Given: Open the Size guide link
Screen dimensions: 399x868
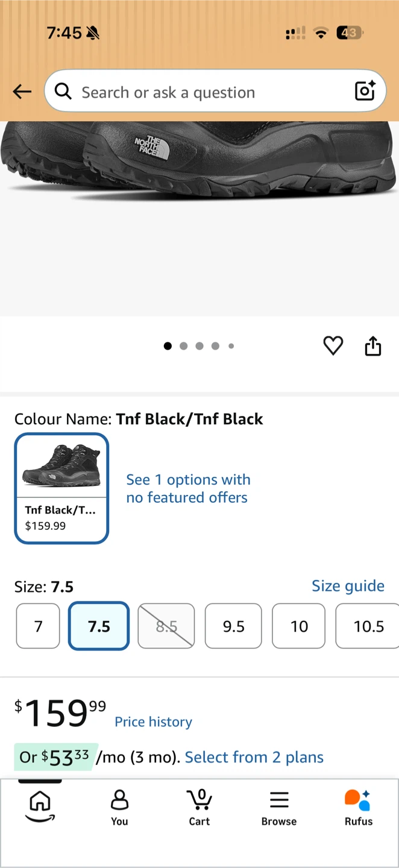Looking at the screenshot, I should point(348,586).
